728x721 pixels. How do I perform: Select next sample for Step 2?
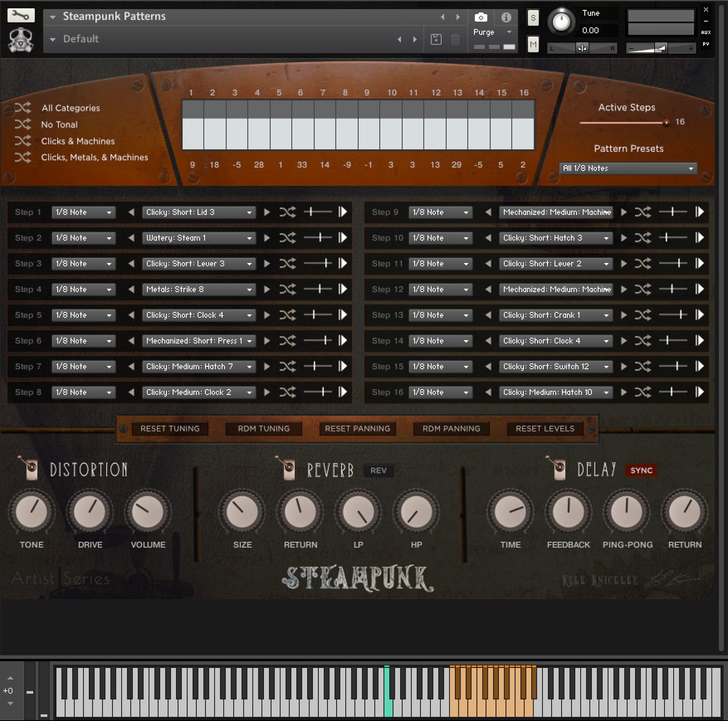pyautogui.click(x=267, y=238)
